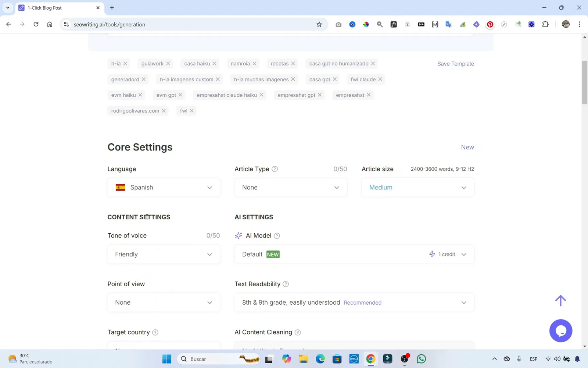
Task: Open the Markdown extension icon
Action: (x=421, y=24)
